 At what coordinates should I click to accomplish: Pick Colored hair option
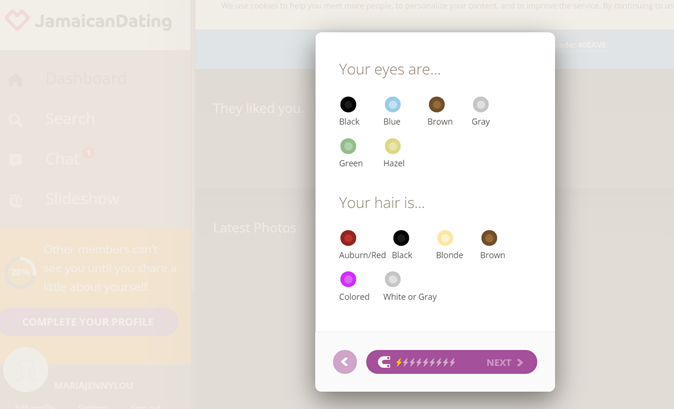pos(348,280)
